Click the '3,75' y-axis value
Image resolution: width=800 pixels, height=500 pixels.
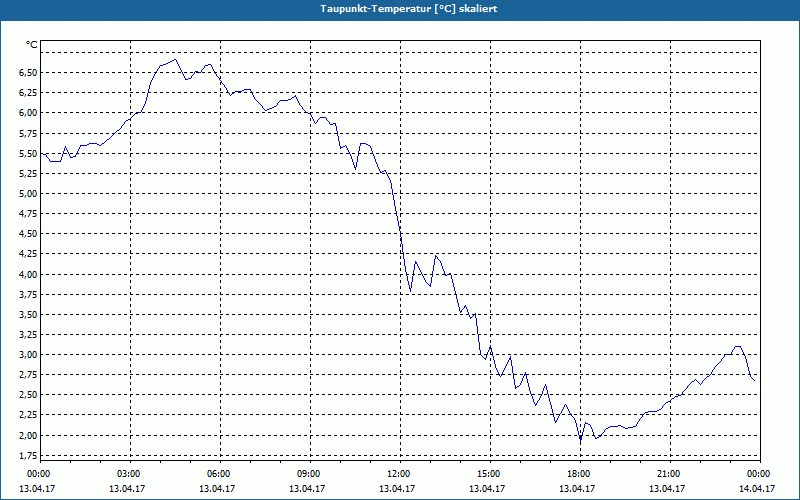28,294
